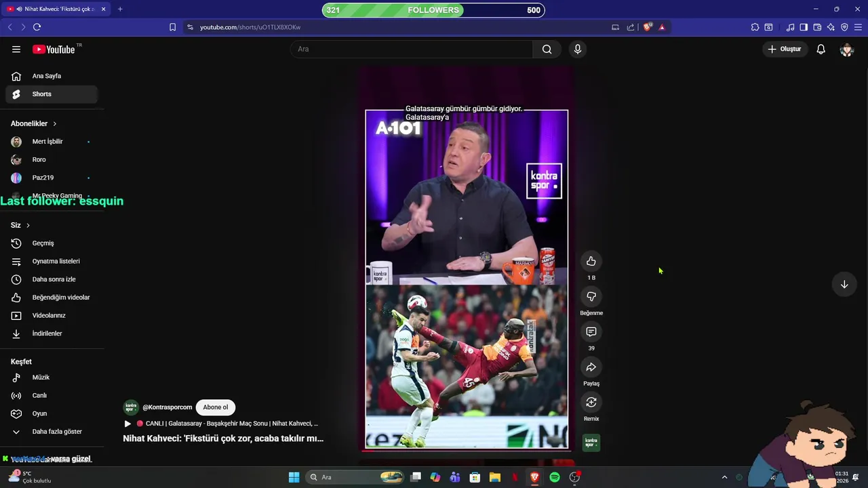Screen dimensions: 868x488
Task: Open Brave Rewards triangle icon
Action: pyautogui.click(x=662, y=27)
